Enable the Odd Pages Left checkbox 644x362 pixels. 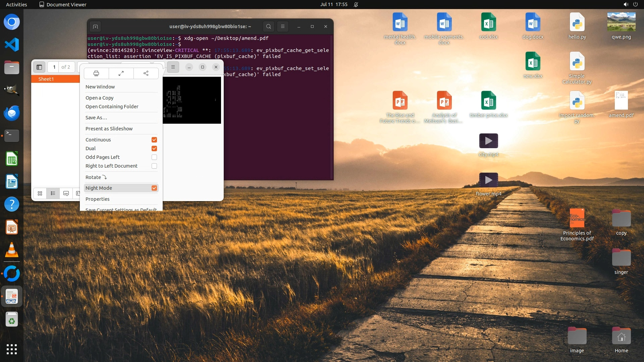154,157
